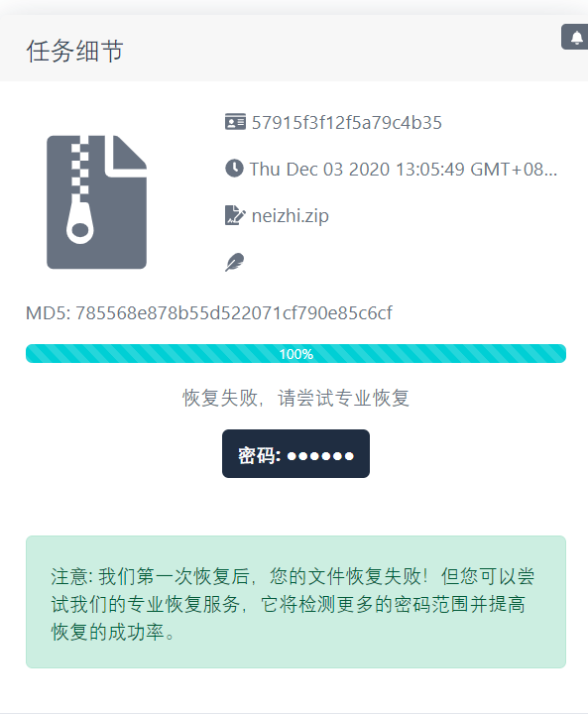This screenshot has height=715, width=588.
Task: Click the dark 密码 password button
Action: click(x=295, y=454)
